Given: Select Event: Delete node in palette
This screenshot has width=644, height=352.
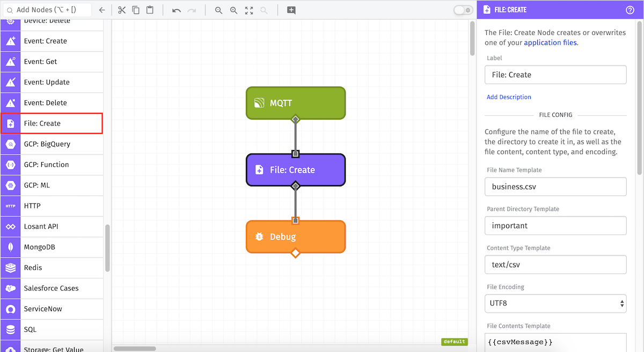Looking at the screenshot, I should (52, 103).
